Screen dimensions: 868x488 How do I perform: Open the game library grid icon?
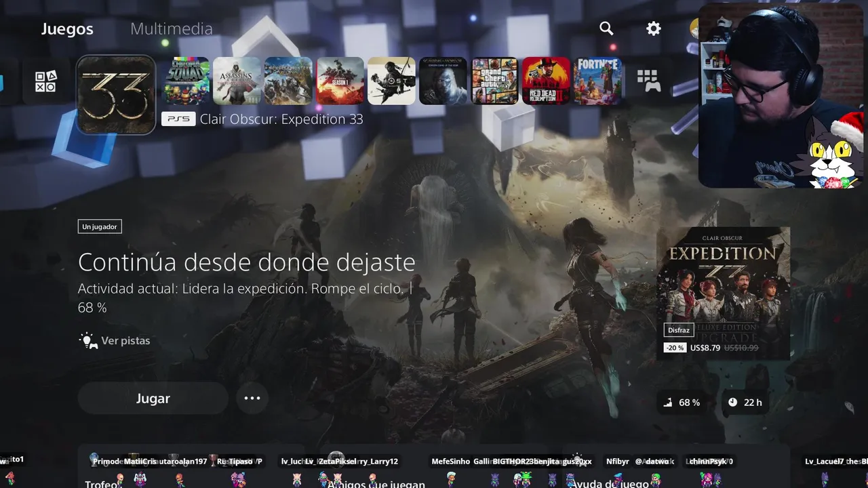(x=649, y=81)
